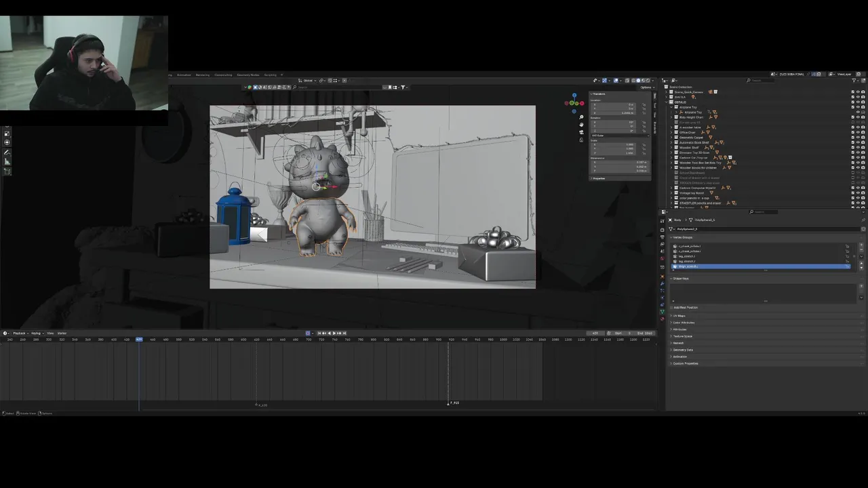868x488 pixels.
Task: Open the Particles properties tab
Action: (663, 291)
